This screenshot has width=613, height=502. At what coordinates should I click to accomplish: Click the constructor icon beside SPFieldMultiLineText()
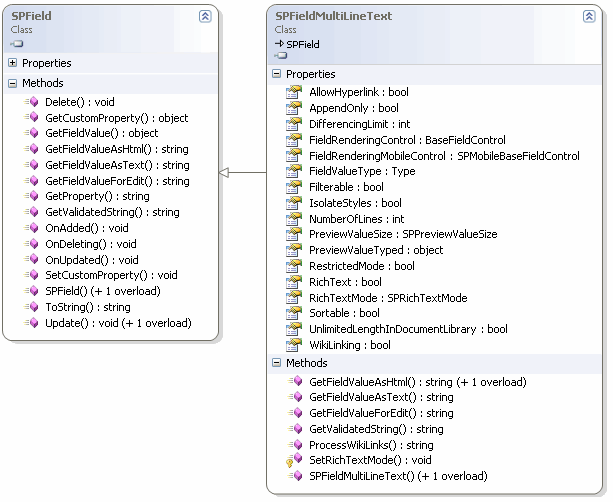coord(296,476)
